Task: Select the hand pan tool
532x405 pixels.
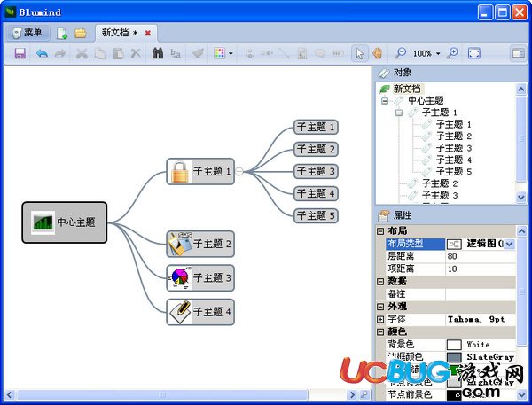Action: 378,53
